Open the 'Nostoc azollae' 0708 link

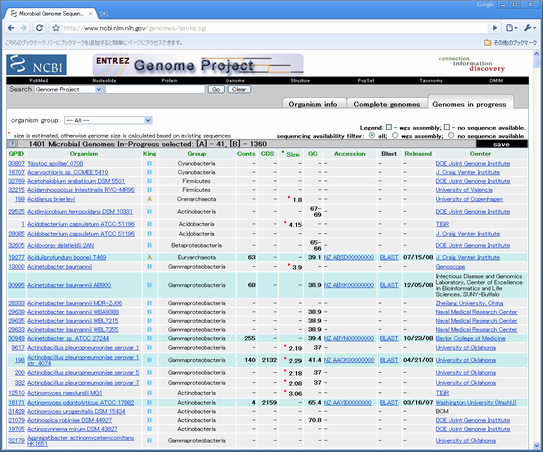[x=55, y=163]
